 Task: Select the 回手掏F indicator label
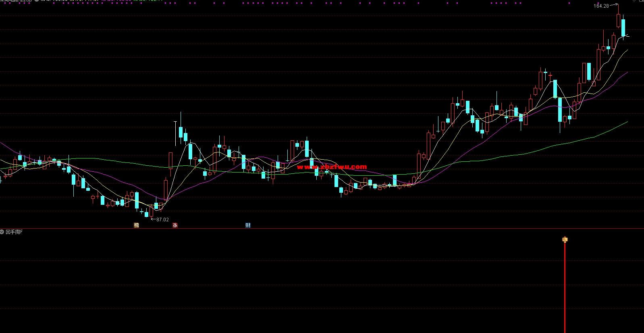pos(14,232)
